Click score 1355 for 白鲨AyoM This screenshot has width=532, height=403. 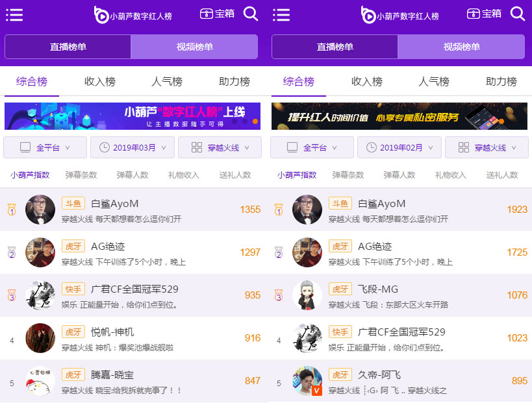[x=250, y=210]
